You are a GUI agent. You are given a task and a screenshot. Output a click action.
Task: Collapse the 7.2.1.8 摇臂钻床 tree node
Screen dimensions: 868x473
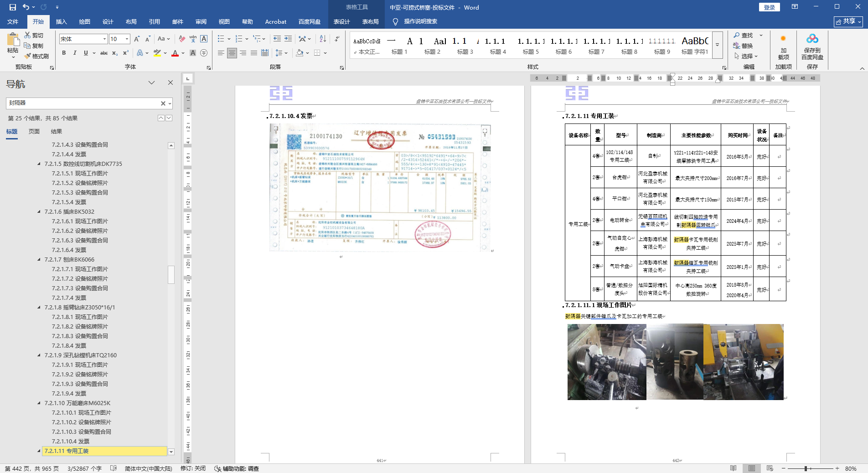click(x=39, y=308)
